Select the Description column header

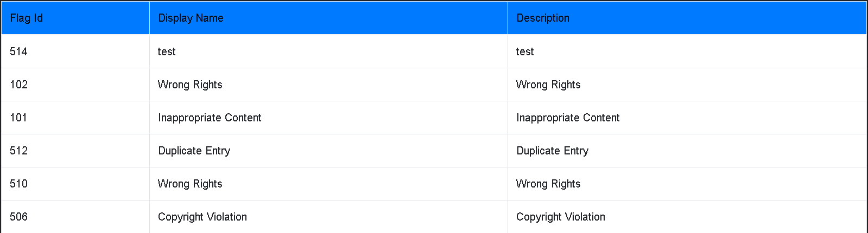[687, 18]
